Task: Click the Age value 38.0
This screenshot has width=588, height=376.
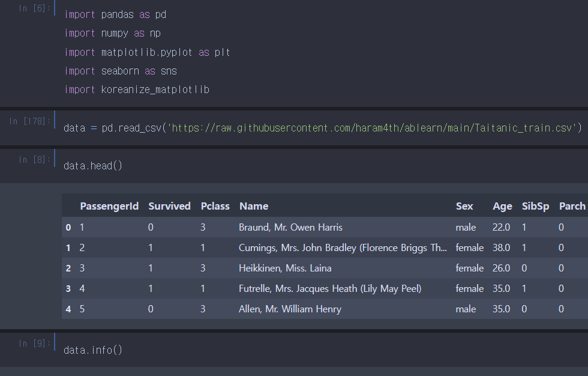Action: tap(501, 247)
